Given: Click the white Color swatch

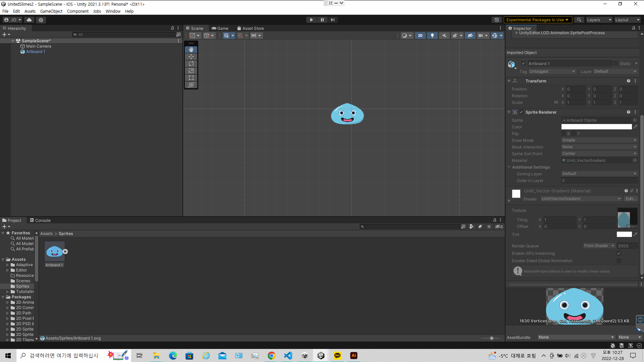Looking at the screenshot, I should tap(597, 127).
